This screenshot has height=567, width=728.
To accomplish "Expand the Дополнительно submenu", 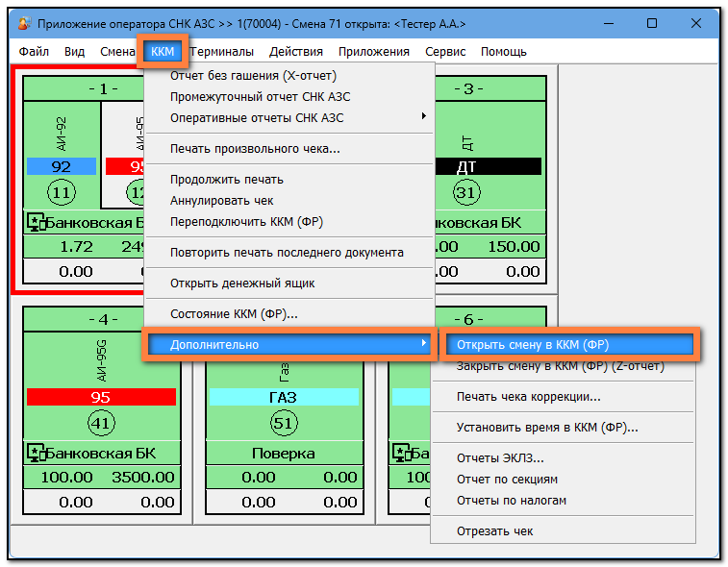I will coord(289,344).
